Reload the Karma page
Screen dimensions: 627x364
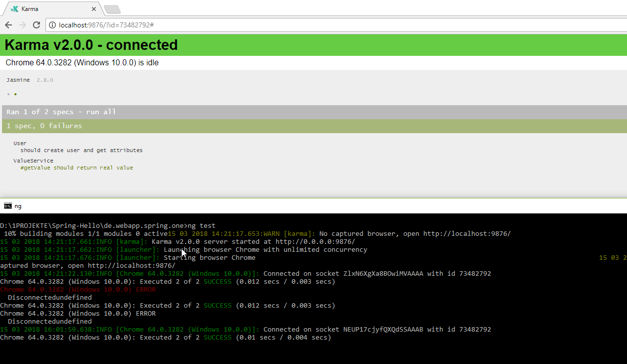[x=36, y=25]
